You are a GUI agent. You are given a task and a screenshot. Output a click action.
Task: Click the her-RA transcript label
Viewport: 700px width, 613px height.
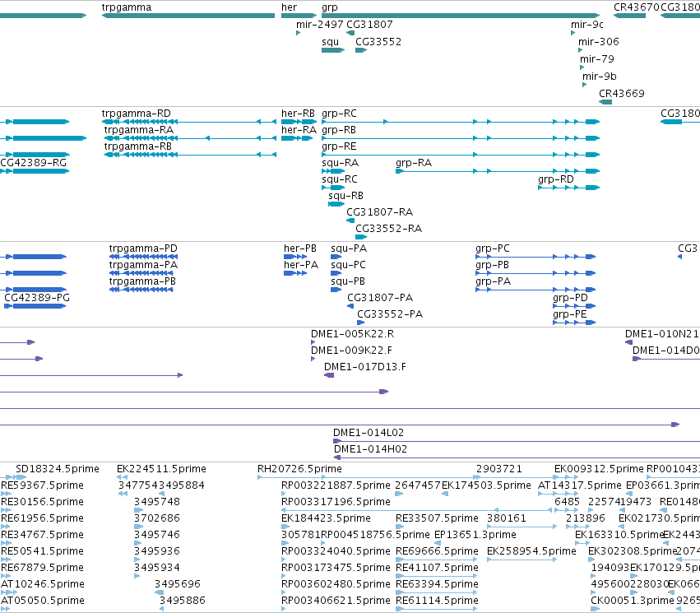[299, 130]
